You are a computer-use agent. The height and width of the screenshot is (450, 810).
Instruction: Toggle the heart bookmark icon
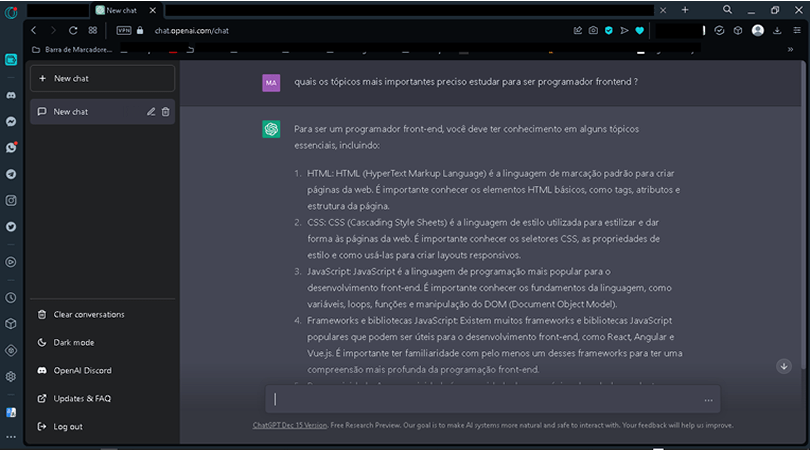pos(639,30)
